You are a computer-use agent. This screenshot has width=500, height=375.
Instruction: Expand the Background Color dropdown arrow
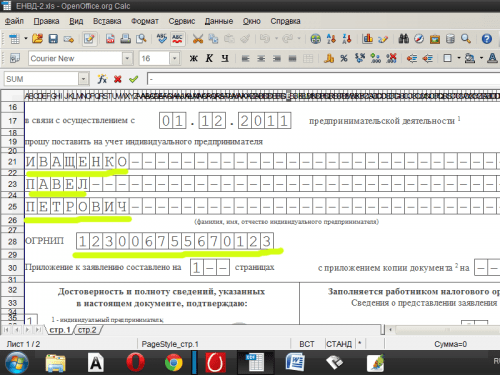(481, 59)
